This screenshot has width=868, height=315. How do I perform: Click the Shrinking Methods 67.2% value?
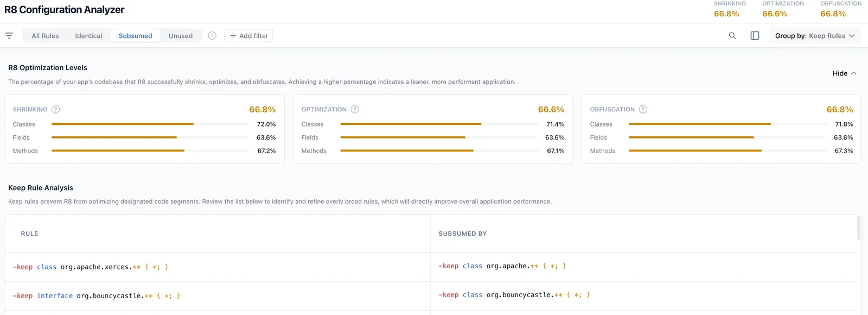(x=266, y=151)
